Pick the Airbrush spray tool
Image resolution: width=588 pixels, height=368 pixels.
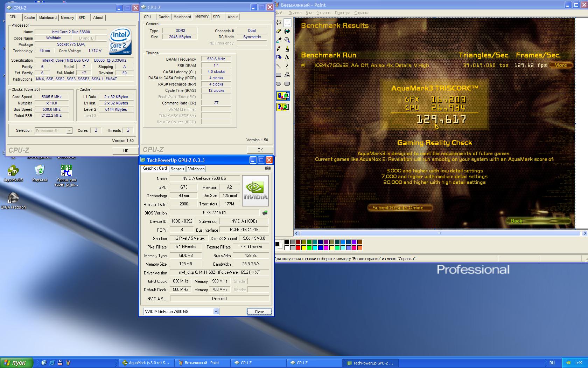point(279,57)
